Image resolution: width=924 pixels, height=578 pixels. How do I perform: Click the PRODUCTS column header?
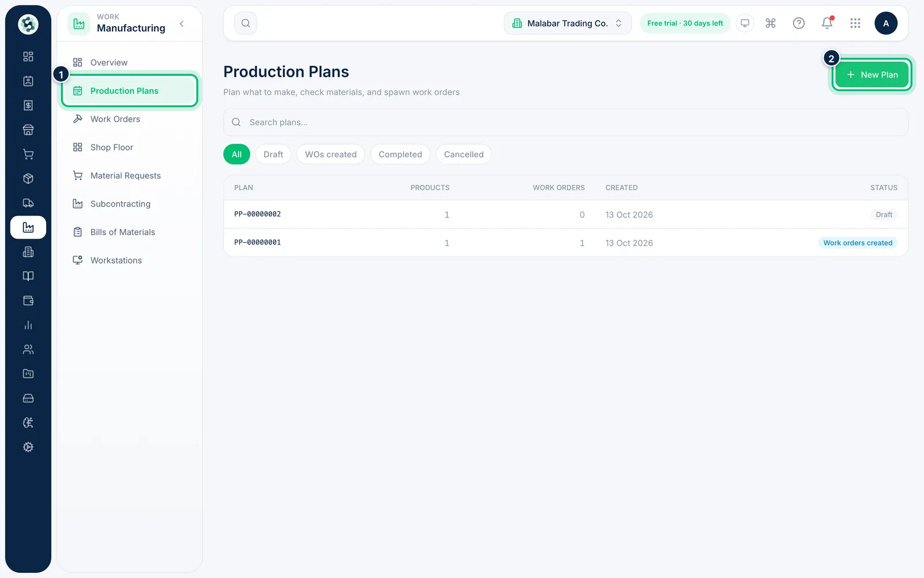click(430, 188)
